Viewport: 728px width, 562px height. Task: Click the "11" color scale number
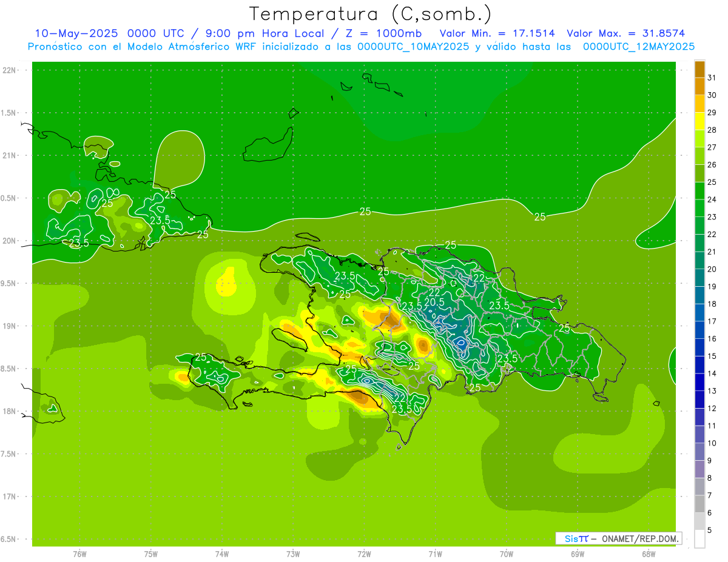point(712,426)
